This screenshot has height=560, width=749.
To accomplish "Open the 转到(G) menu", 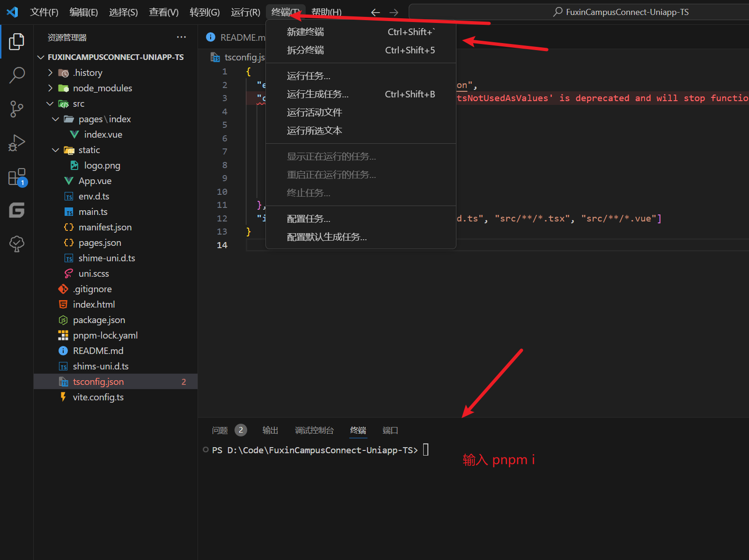I will pos(205,12).
